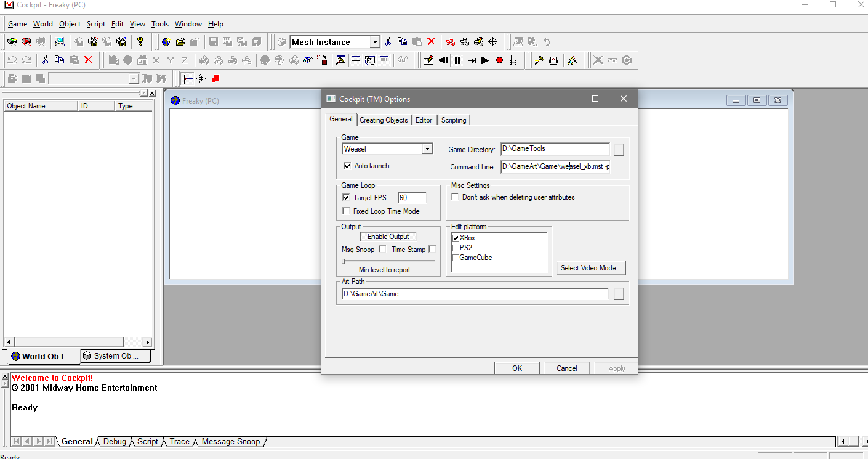This screenshot has width=868, height=459.
Task: Click the pause button
Action: (x=457, y=60)
